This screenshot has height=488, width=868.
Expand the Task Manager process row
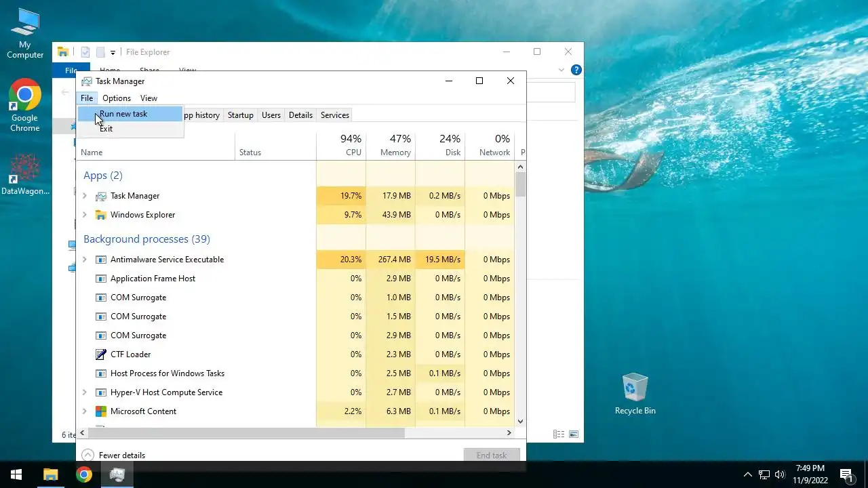coord(85,196)
